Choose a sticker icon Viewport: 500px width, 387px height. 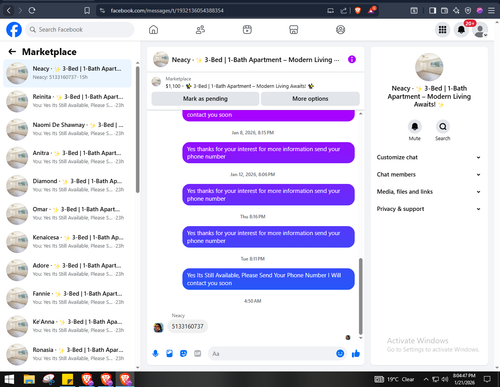(x=183, y=353)
